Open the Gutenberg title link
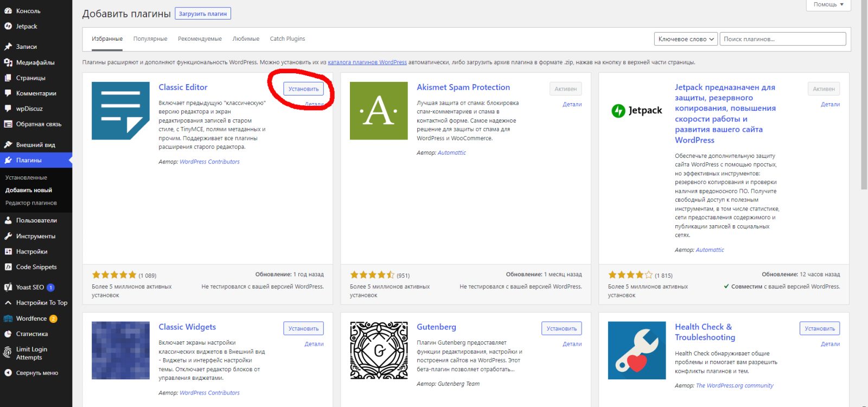This screenshot has width=868, height=407. [x=436, y=327]
